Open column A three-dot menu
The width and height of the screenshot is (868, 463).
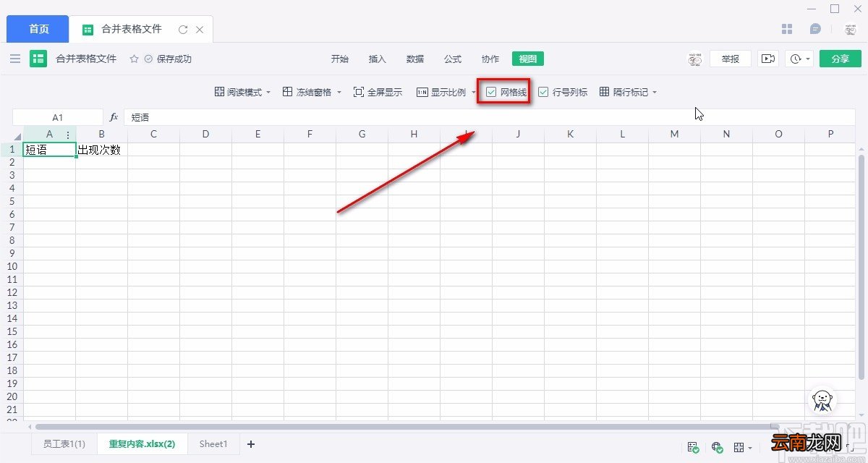click(x=68, y=135)
